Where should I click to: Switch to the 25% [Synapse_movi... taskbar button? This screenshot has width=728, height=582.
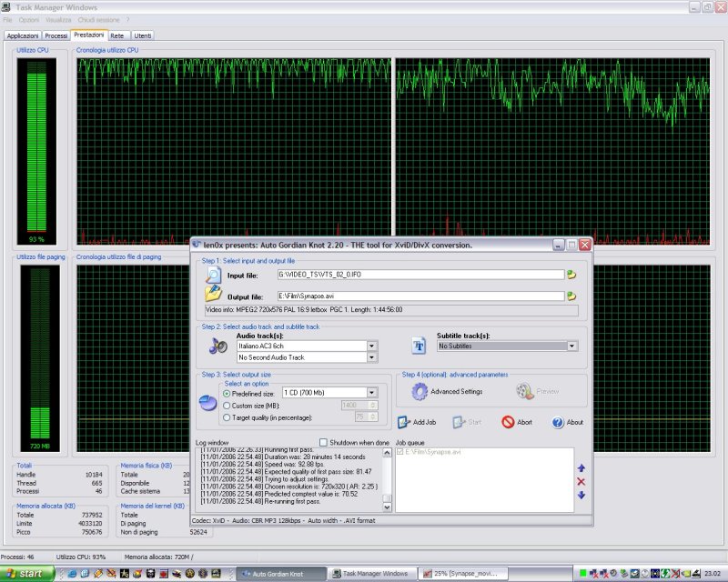[463, 574]
